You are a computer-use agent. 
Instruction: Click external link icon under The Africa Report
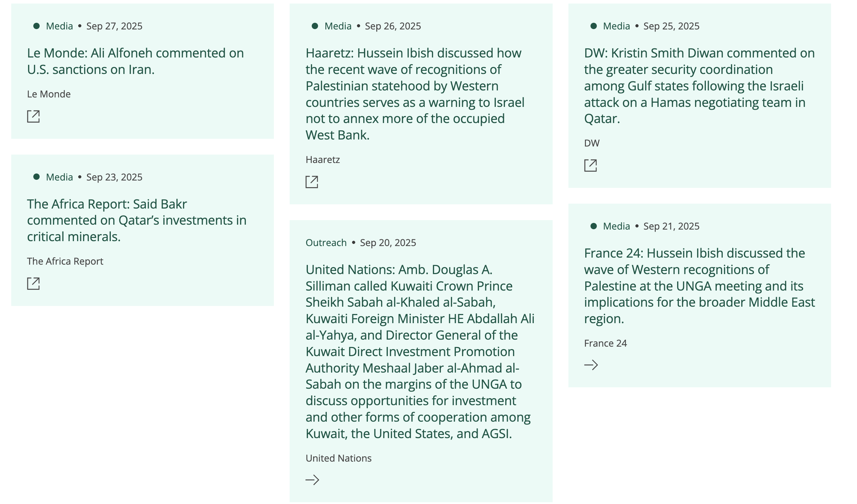coord(33,284)
